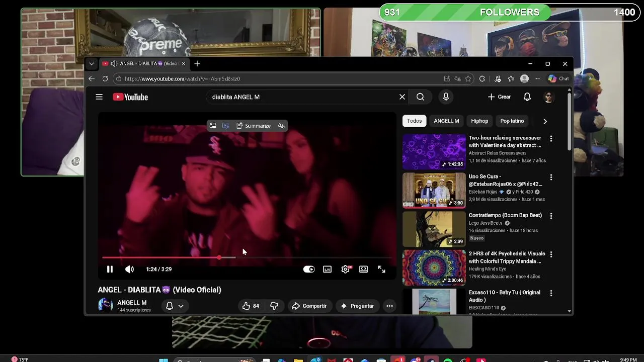
Task: Open the Two-hour relaxing screensaver thumbnail
Action: click(434, 151)
